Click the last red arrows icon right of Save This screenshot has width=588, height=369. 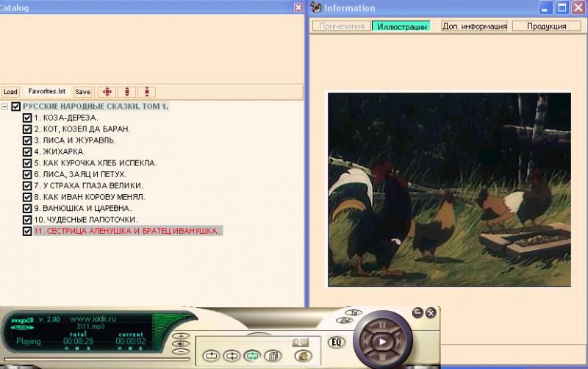[147, 92]
